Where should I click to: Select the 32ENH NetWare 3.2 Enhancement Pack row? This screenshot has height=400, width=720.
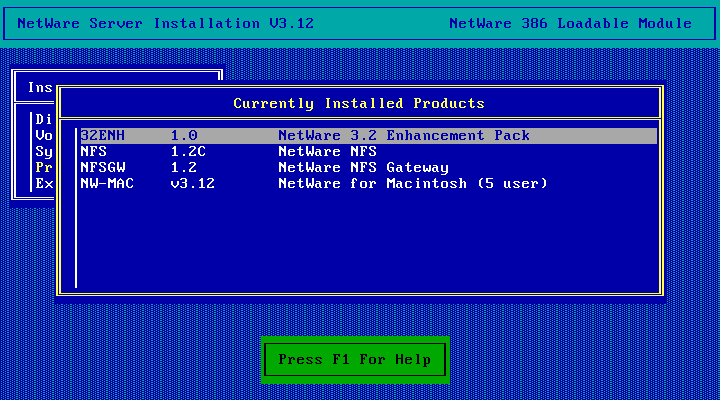tap(368, 135)
